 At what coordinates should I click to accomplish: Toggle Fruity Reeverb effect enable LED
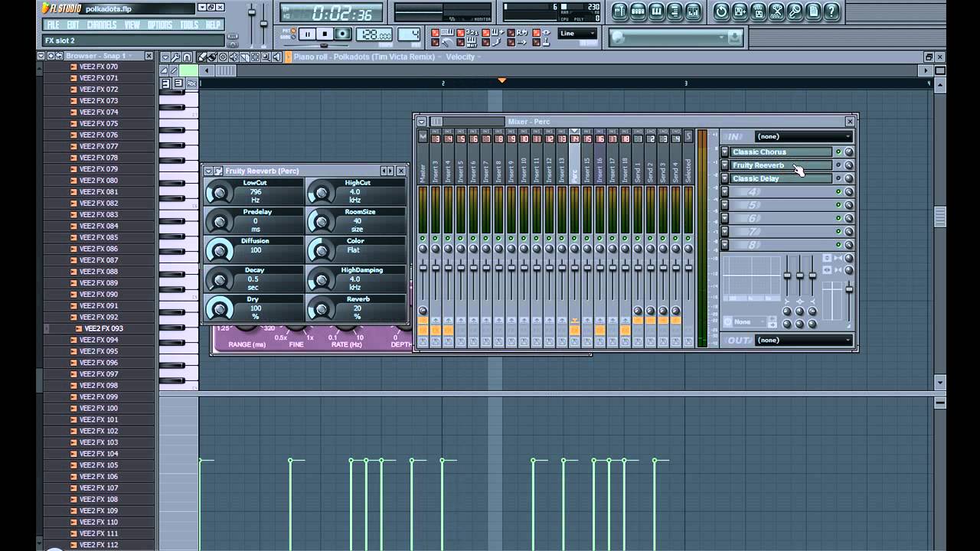tap(838, 165)
